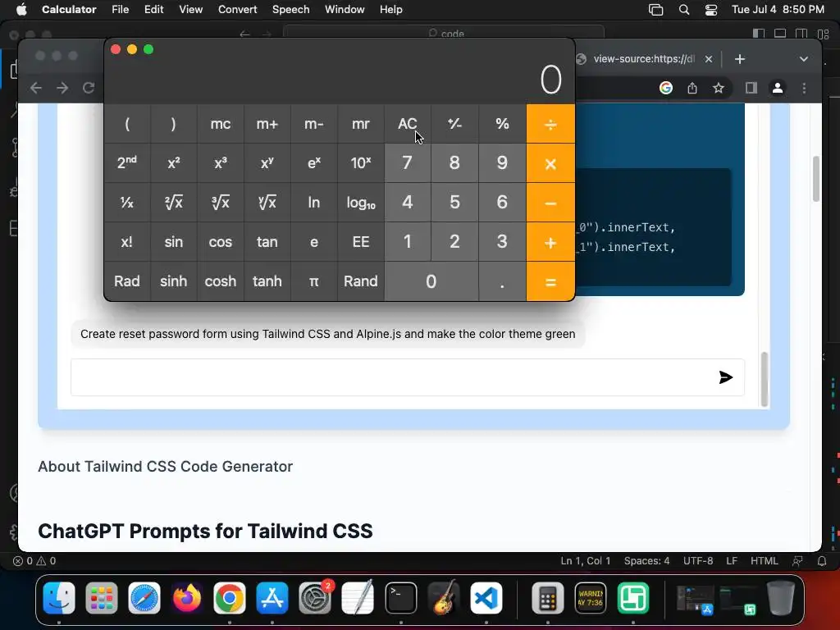Click the percent key
The width and height of the screenshot is (840, 630).
tap(502, 124)
